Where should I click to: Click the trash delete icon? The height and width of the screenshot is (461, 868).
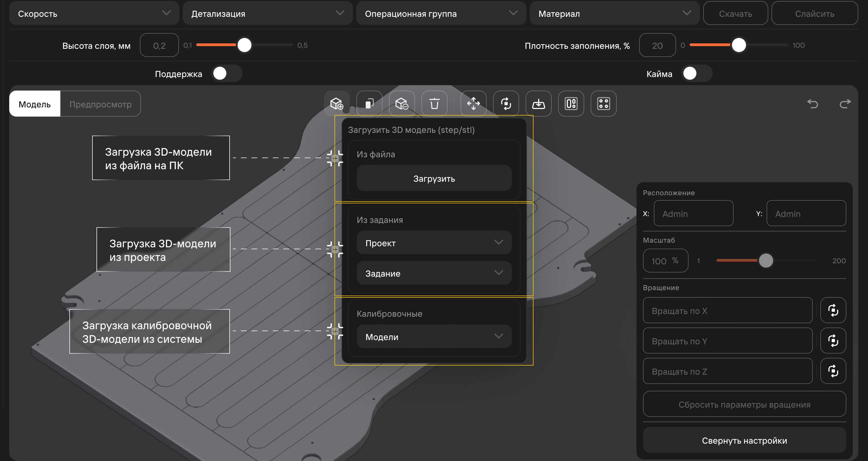click(x=434, y=104)
